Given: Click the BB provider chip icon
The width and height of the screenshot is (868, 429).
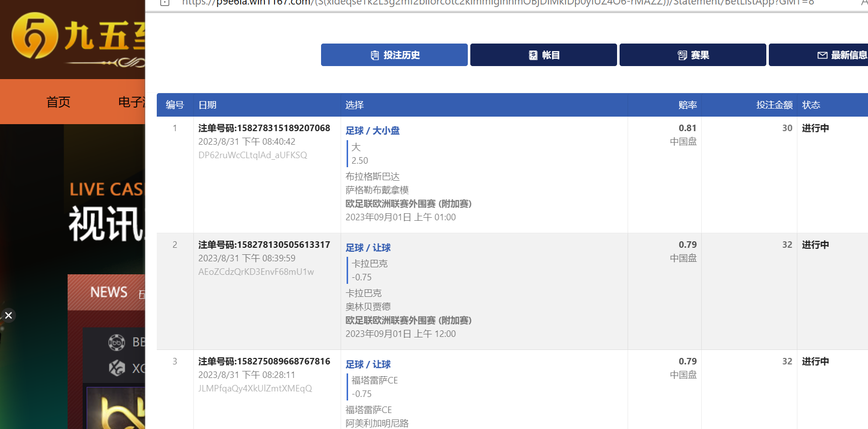Looking at the screenshot, I should pos(117,342).
